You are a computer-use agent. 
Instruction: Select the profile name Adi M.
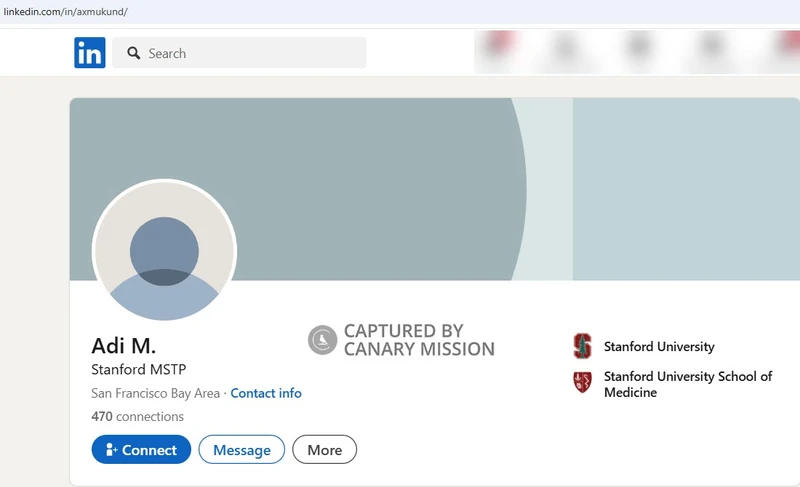(123, 346)
